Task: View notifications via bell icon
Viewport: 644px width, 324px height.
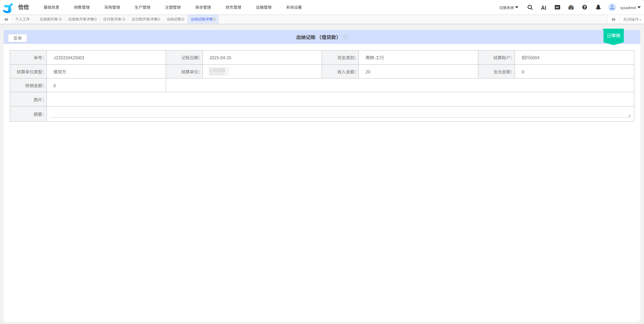Action: (x=598, y=7)
